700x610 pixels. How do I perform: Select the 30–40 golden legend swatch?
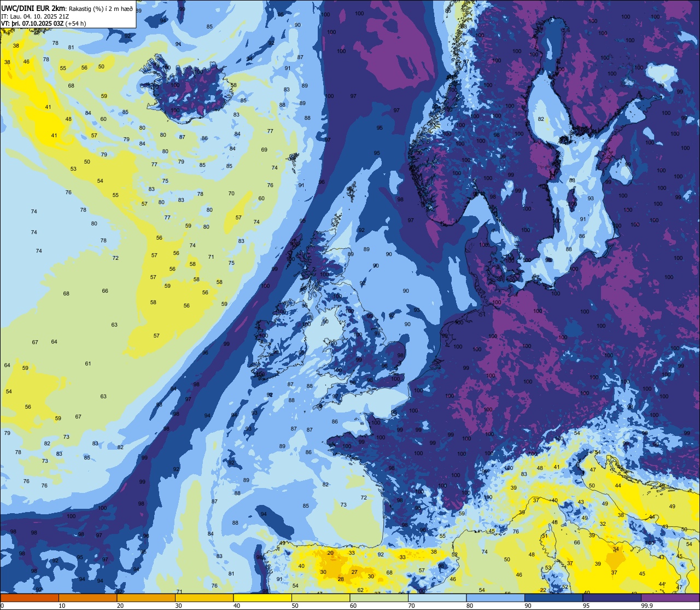tap(204, 597)
